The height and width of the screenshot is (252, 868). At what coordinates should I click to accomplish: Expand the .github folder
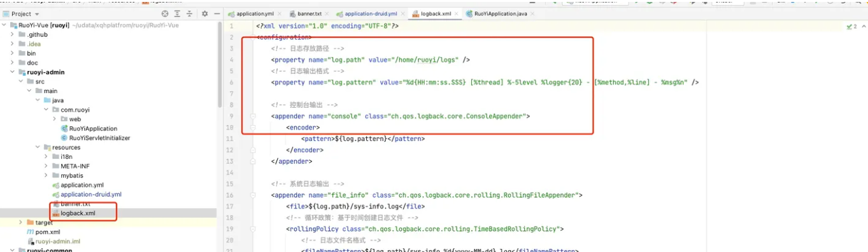(13, 34)
